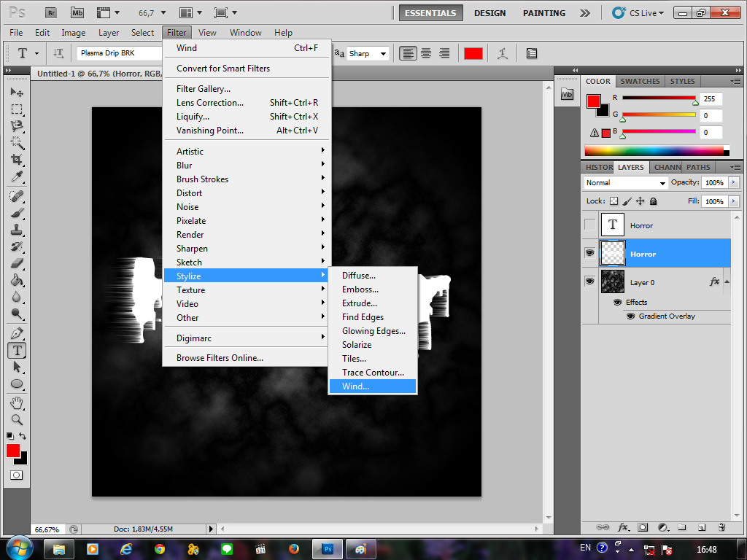Screen dimensions: 747x560
Task: Open Mini Bridge from top bar
Action: (x=77, y=13)
